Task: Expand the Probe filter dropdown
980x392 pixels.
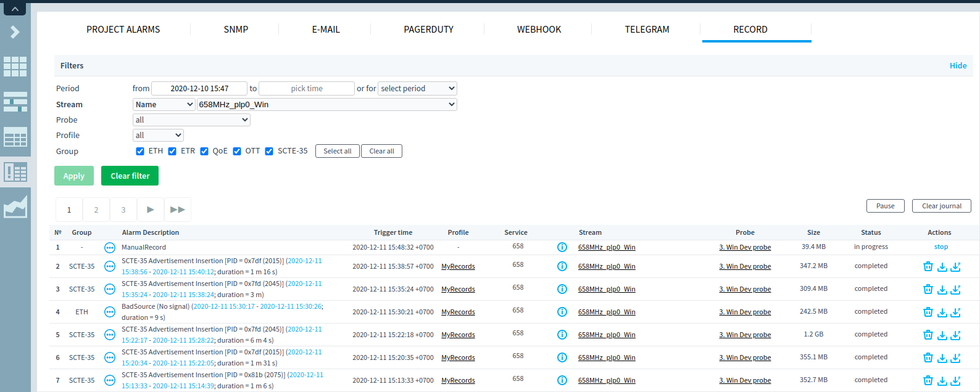Action: (191, 120)
